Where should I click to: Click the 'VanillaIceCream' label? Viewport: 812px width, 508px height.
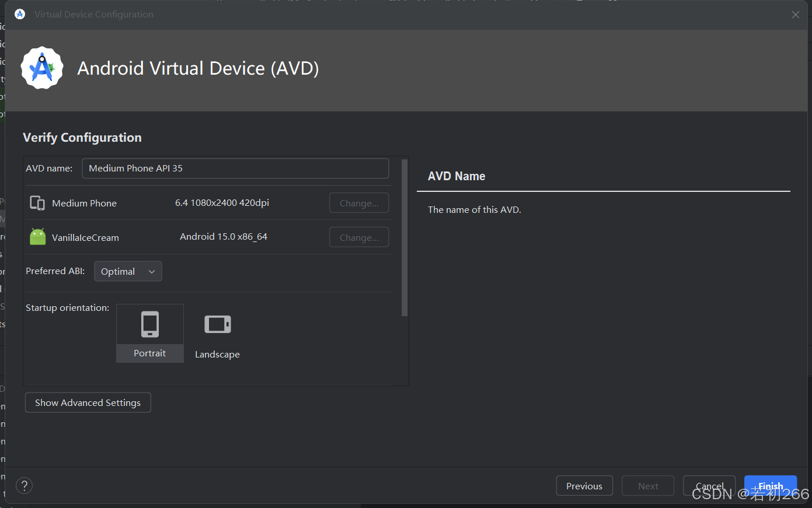(x=85, y=237)
